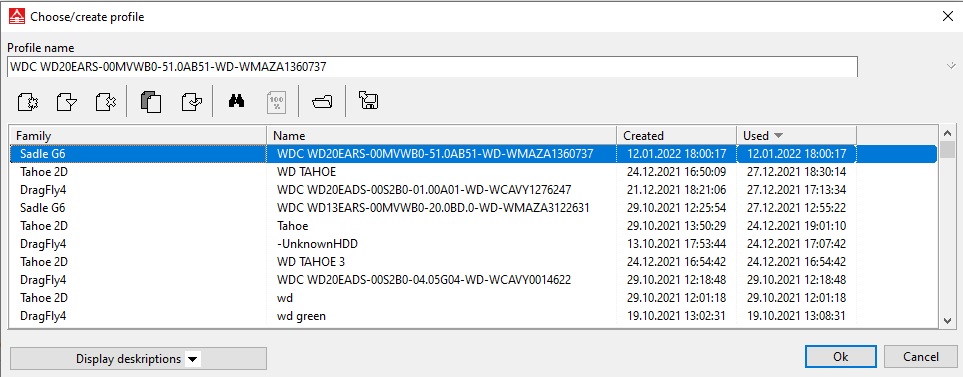Click created date 13.10.2021 17:53:44
963x377 pixels.
tap(677, 244)
